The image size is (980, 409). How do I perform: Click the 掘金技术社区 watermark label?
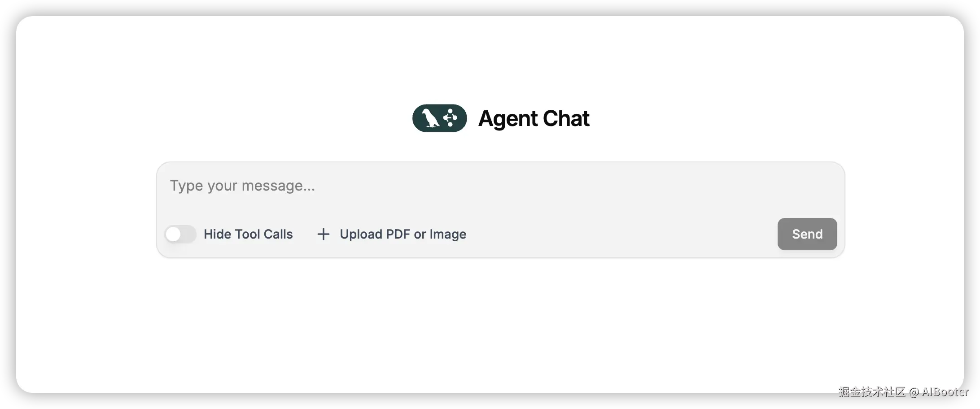point(872,392)
